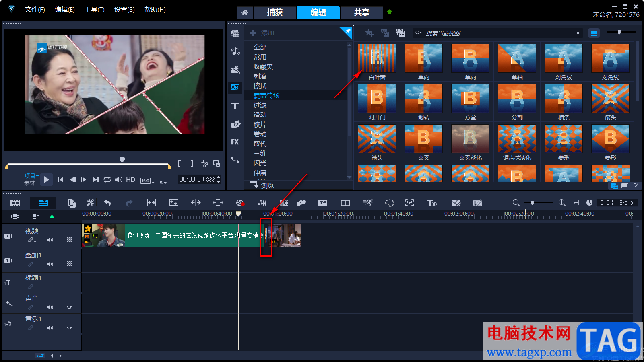
Task: Open the timeline tools (wrench) icon
Action: (91, 203)
